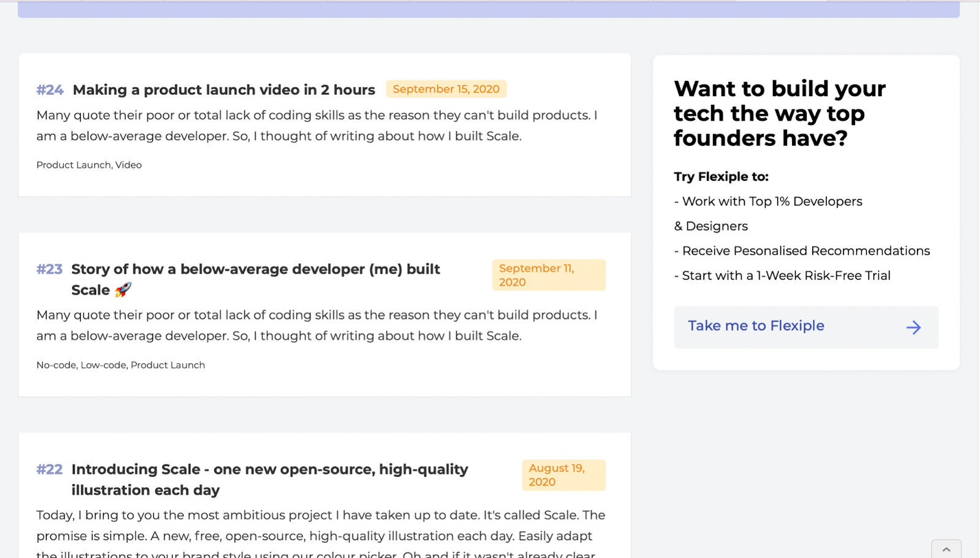Click the August 19, 2020 date badge
980x558 pixels.
click(x=563, y=475)
